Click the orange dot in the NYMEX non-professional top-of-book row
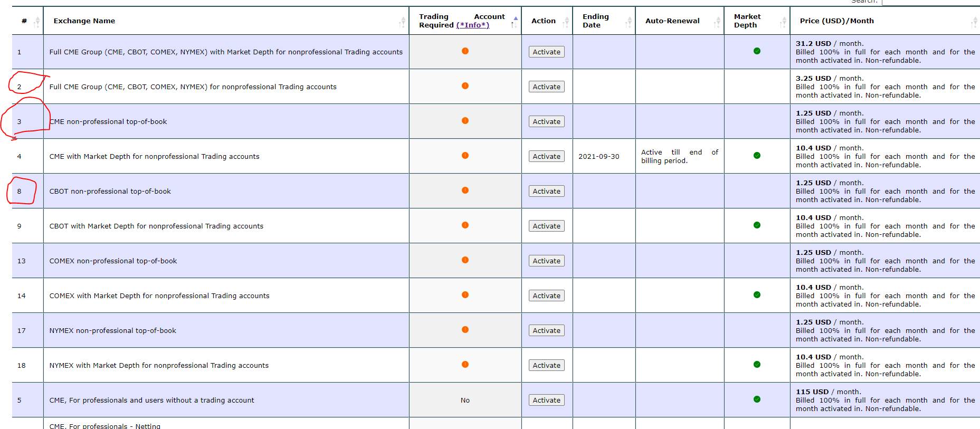 465,330
